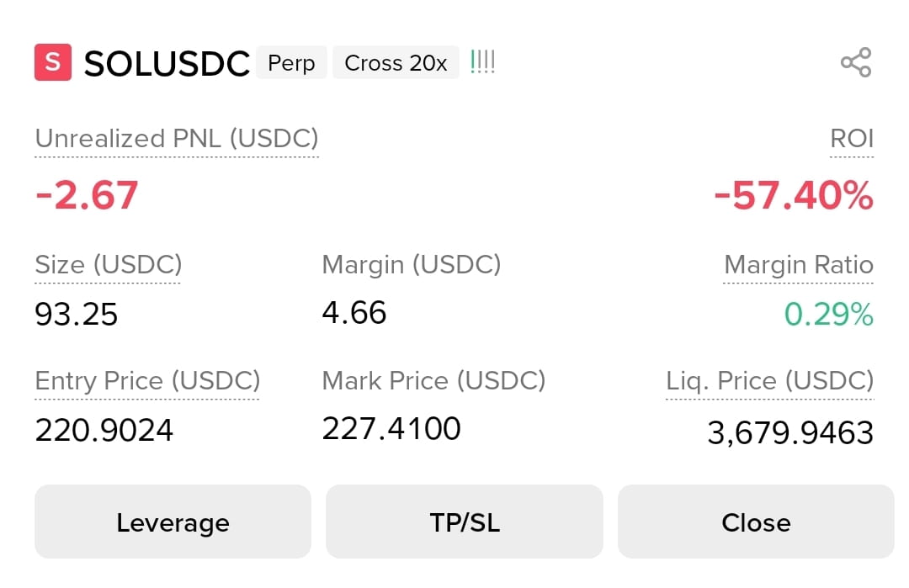Viewport: 909px width, 588px height.
Task: Tap the Liq. Price (USDC) label
Action: point(770,380)
